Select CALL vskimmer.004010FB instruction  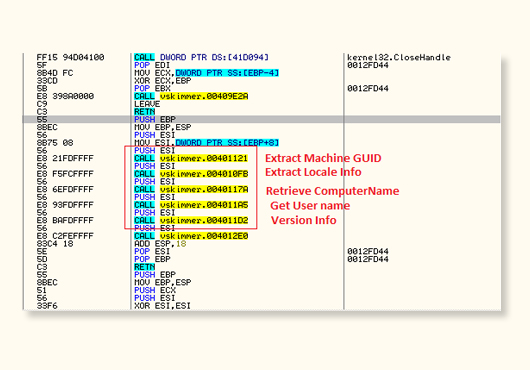(191, 174)
